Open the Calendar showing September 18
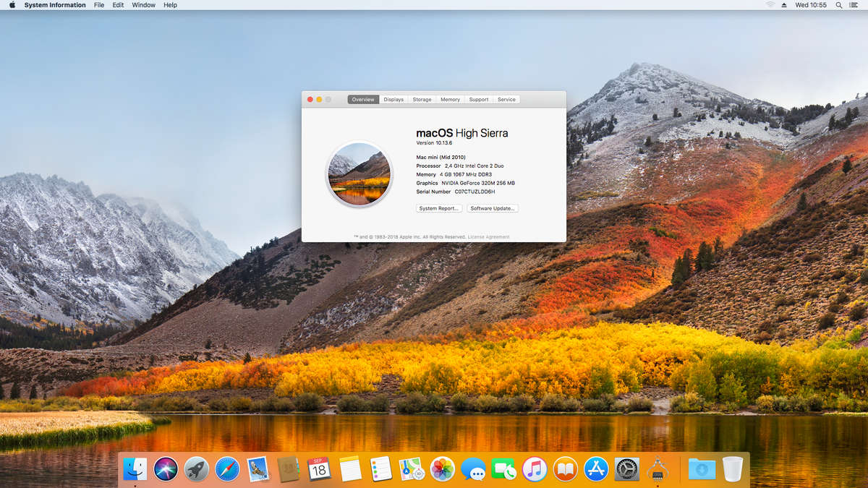The image size is (868, 488). point(318,468)
